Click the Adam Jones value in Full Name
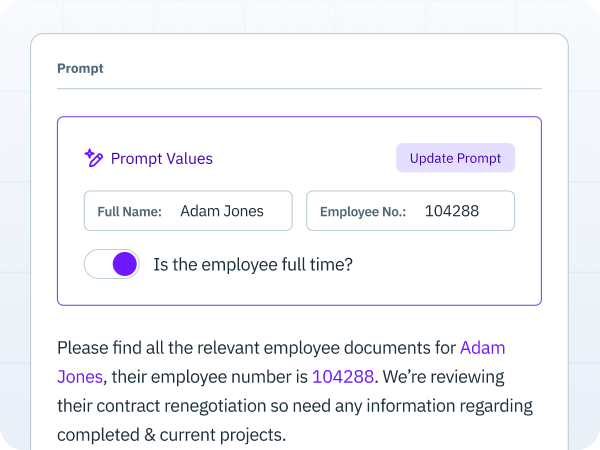 click(x=222, y=211)
